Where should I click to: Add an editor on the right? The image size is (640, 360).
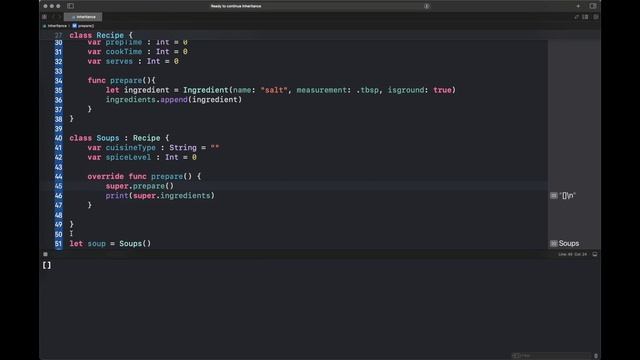coord(596,17)
